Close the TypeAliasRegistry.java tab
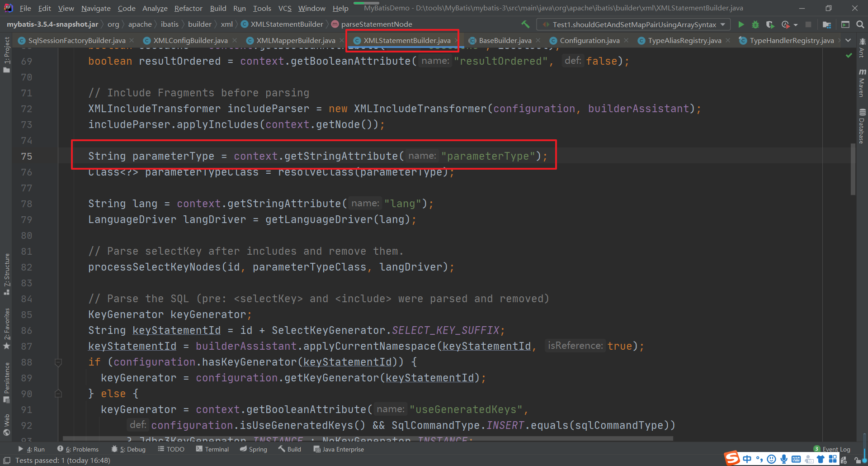Image resolution: width=868 pixels, height=466 pixels. 728,40
